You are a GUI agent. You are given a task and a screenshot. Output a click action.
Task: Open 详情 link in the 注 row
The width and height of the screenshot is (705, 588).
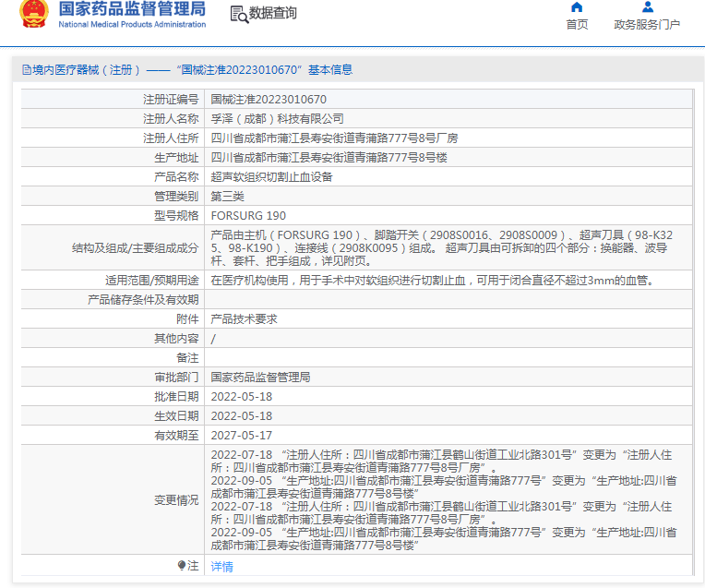pos(222,567)
